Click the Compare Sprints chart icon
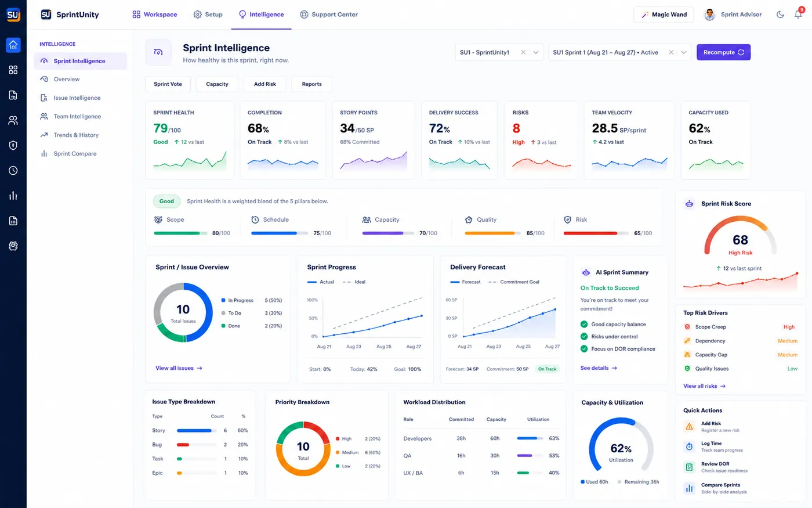This screenshot has height=508, width=812. point(690,488)
